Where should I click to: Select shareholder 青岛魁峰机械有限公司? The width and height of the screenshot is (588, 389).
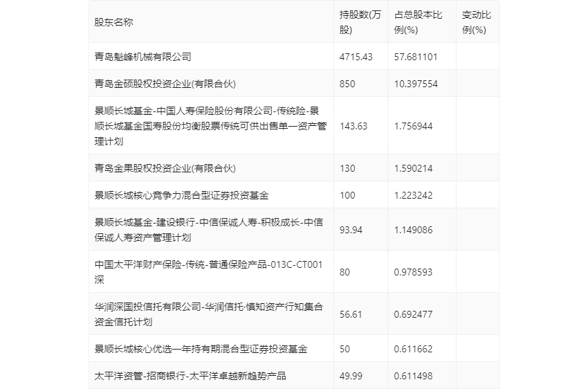tap(143, 57)
